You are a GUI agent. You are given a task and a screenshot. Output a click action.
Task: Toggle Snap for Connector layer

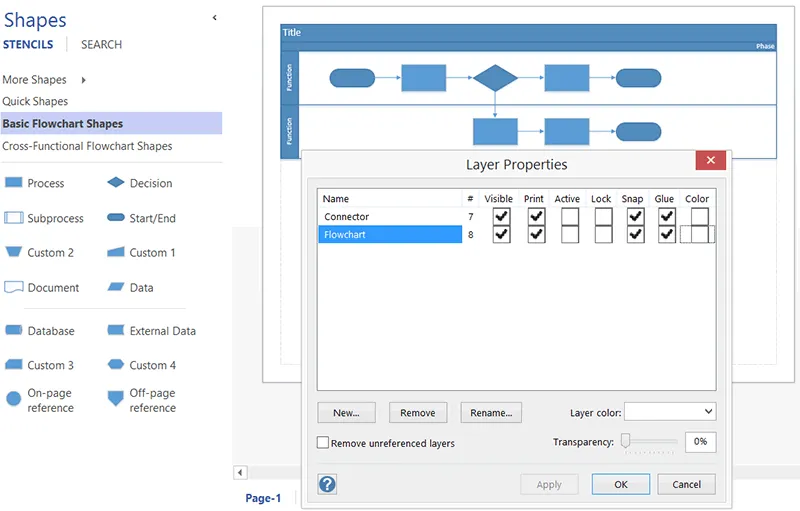(x=635, y=217)
